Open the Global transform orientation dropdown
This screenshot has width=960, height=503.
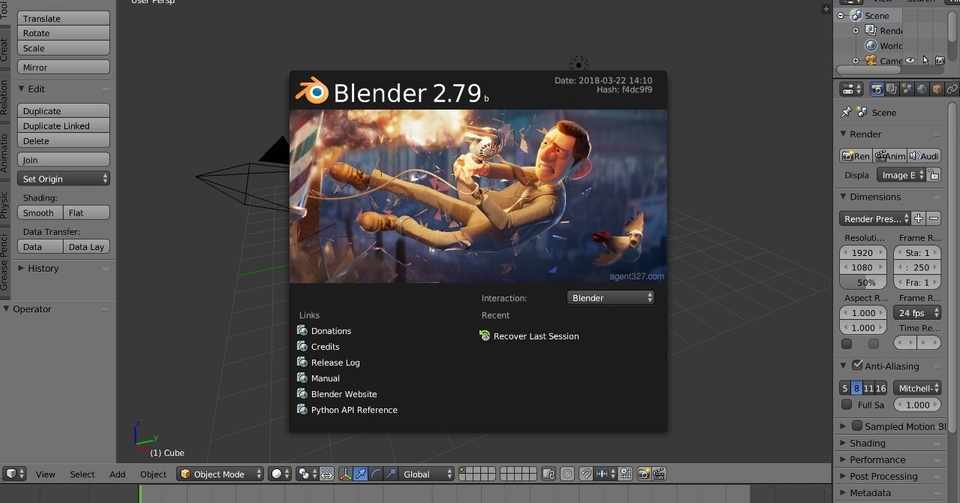coord(426,474)
